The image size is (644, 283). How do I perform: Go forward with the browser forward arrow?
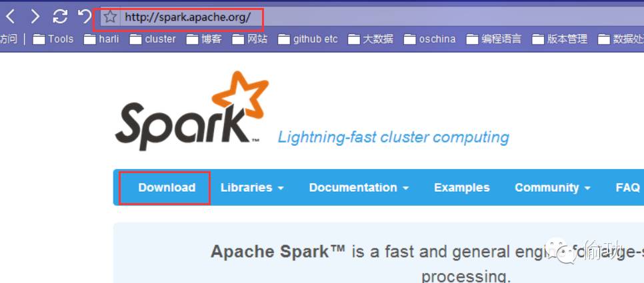coord(35,17)
